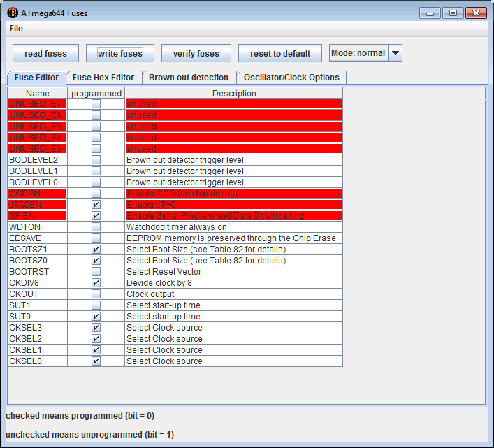Uncheck the BOOTSZ0 programmed checkbox

96,261
